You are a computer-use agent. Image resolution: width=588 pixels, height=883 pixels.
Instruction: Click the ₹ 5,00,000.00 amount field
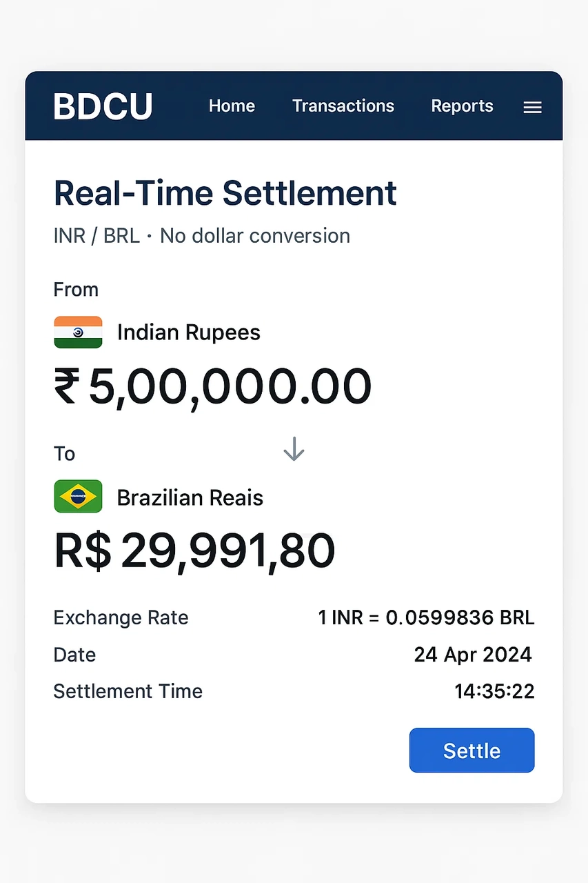pos(212,386)
